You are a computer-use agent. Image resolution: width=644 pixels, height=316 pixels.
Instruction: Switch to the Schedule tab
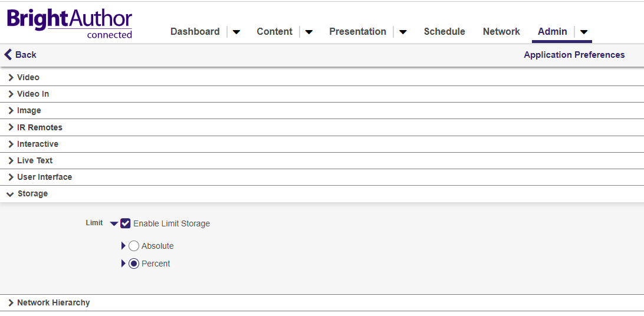[444, 32]
